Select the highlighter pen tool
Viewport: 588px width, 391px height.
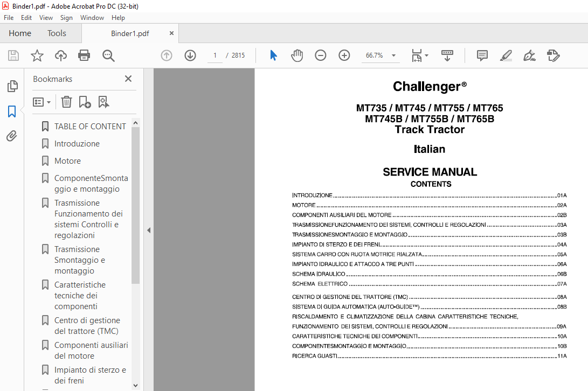tap(506, 55)
